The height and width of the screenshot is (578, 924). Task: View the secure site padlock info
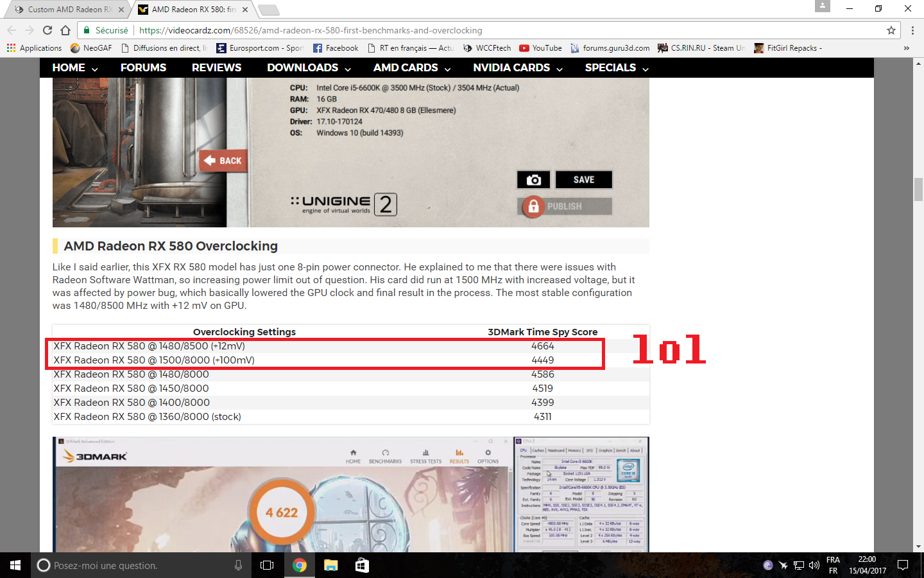[x=87, y=30]
